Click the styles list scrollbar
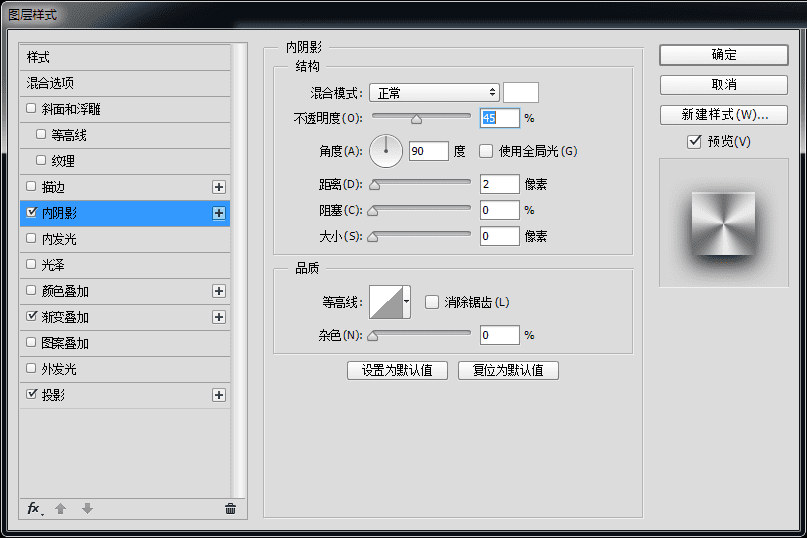The width and height of the screenshot is (807, 538). (237, 270)
